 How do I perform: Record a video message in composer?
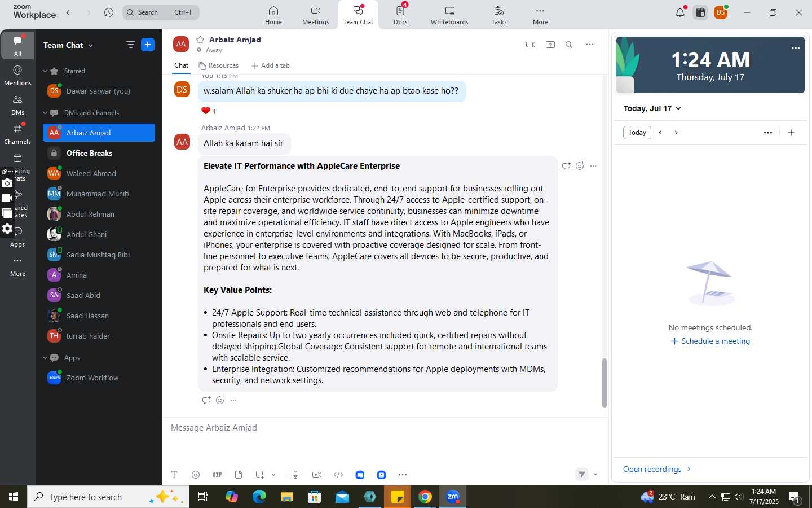(x=317, y=475)
